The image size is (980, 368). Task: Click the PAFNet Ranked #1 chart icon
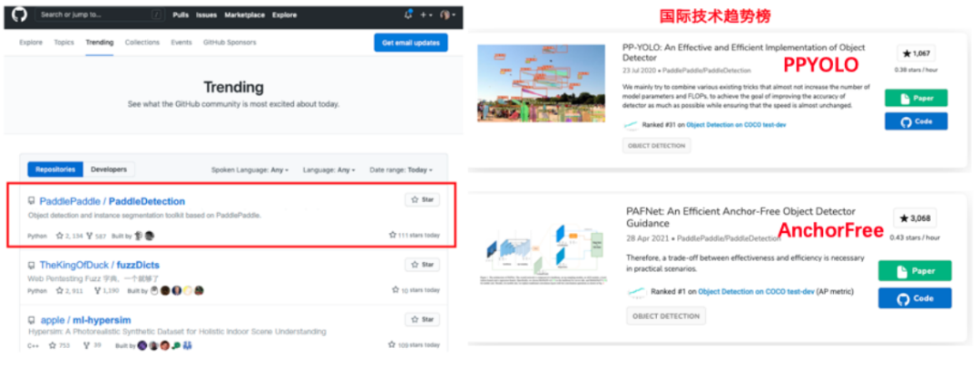pyautogui.click(x=636, y=292)
